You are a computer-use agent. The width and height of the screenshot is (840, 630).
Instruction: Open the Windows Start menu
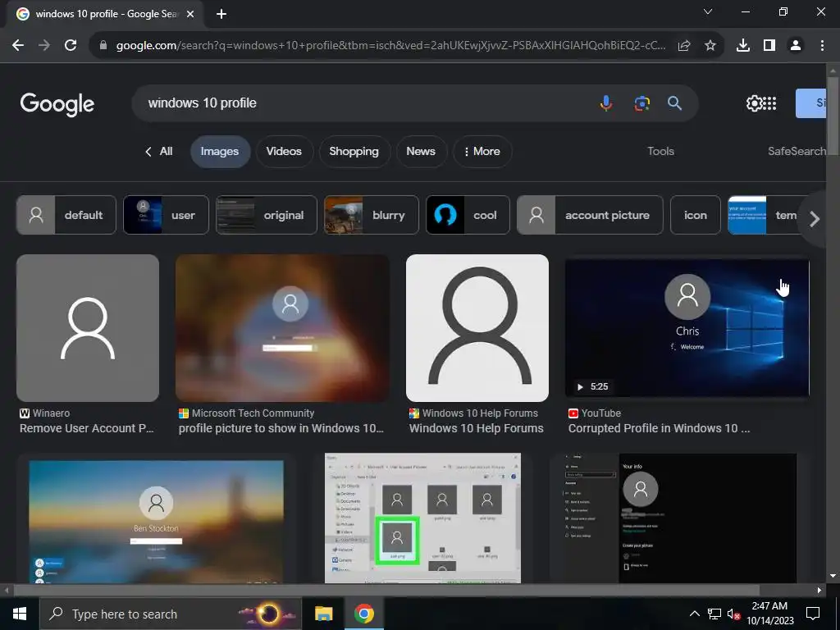click(20, 614)
